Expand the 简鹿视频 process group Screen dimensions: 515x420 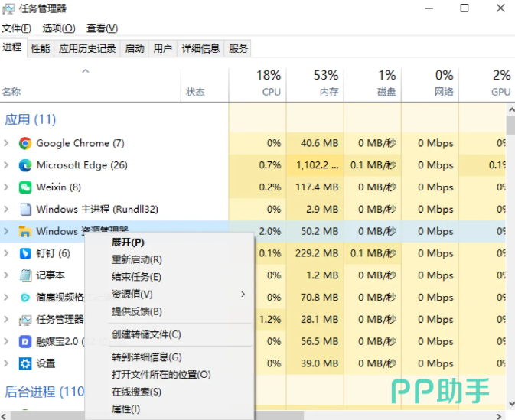tap(6, 297)
